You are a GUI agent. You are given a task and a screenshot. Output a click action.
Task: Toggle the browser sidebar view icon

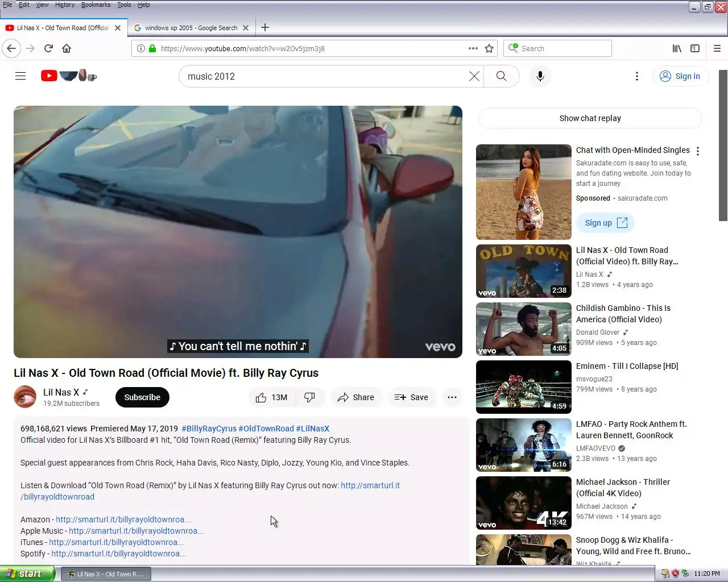[695, 48]
